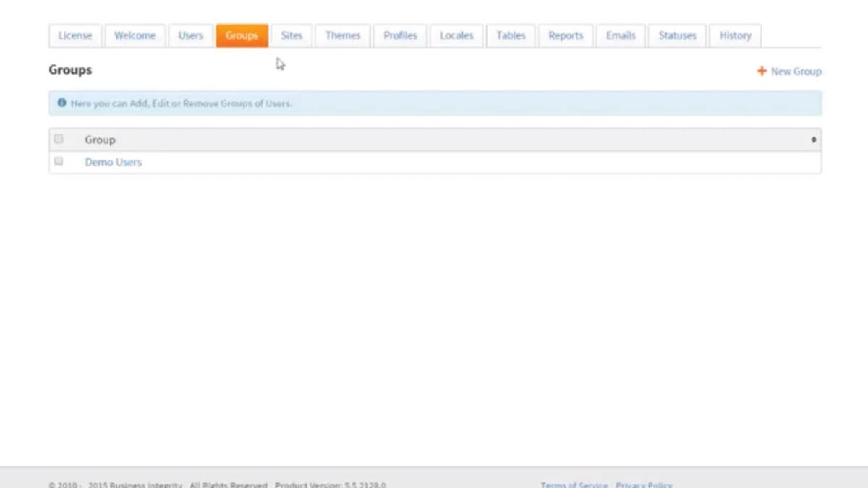Viewport: 868px width, 488px height.
Task: Switch to the Themes tab
Action: (x=343, y=36)
